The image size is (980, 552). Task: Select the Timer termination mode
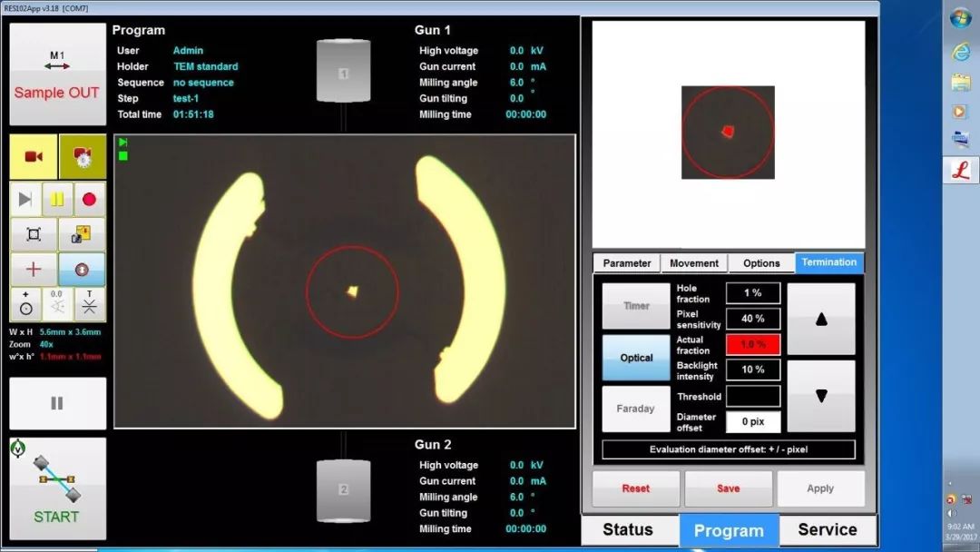pos(636,306)
